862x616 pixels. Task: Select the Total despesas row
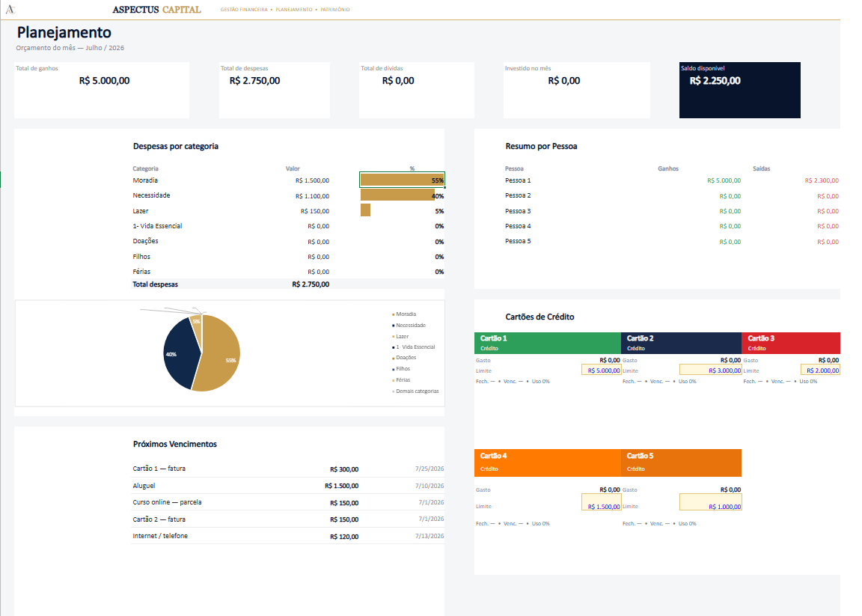pos(231,284)
